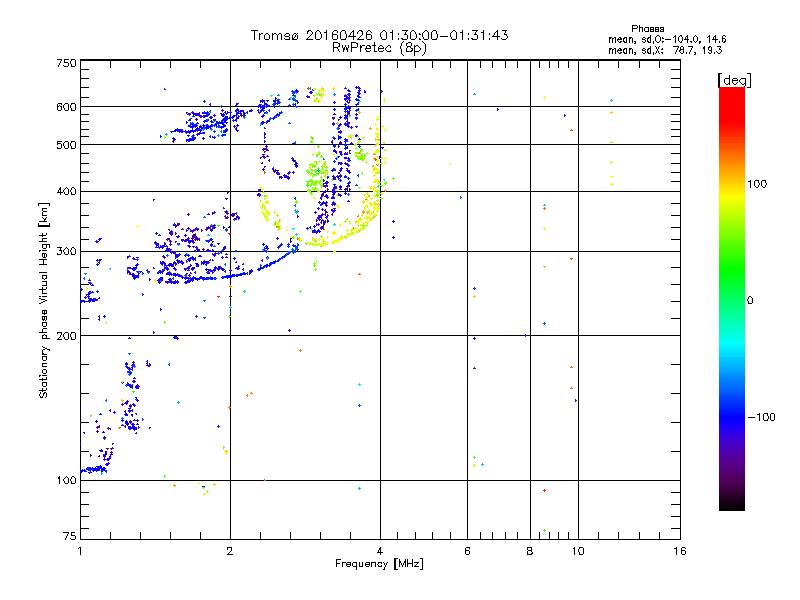Click the colorbar label '100'

coord(757,184)
